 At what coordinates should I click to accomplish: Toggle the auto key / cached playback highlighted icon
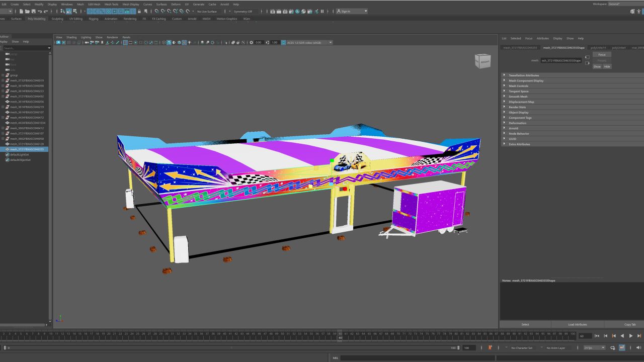pos(622,347)
